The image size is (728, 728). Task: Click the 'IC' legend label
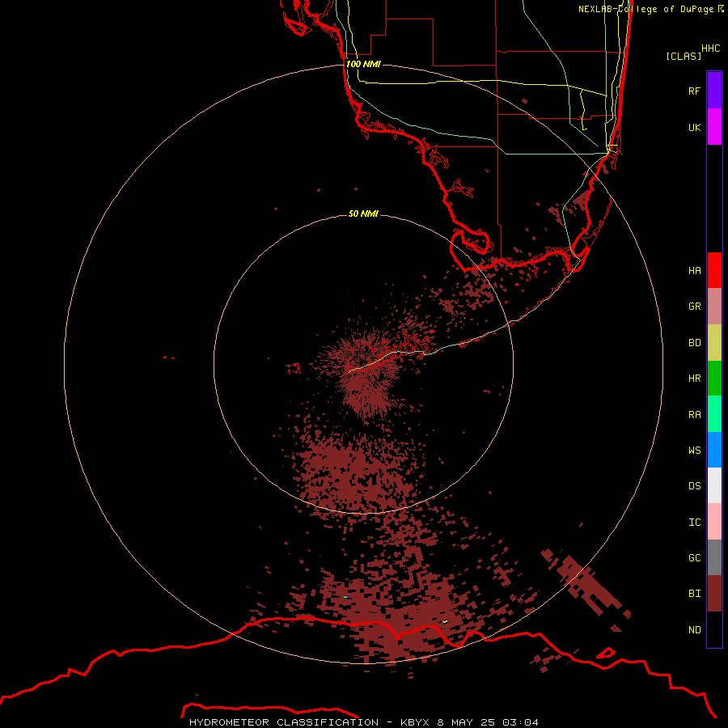(694, 523)
